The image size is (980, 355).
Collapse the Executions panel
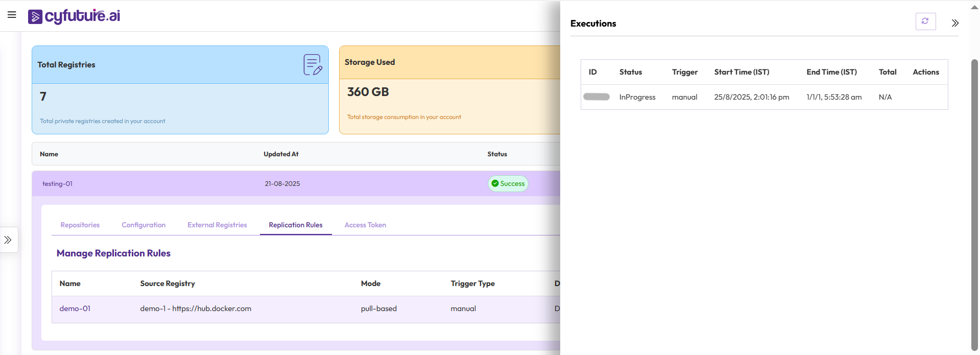(x=954, y=23)
